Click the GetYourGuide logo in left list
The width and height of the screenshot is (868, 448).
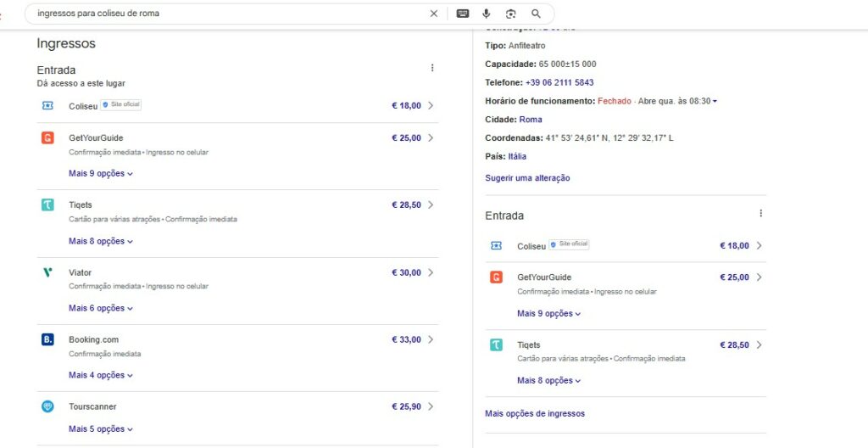[x=47, y=137]
